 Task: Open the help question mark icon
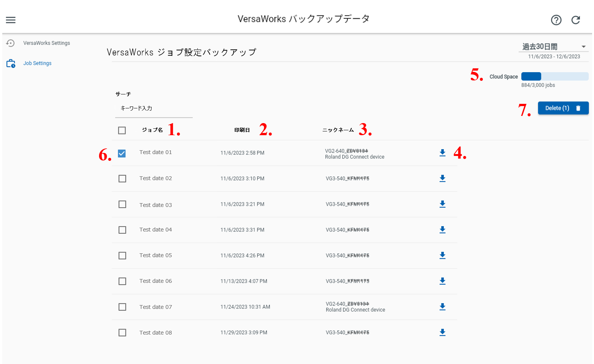tap(556, 20)
